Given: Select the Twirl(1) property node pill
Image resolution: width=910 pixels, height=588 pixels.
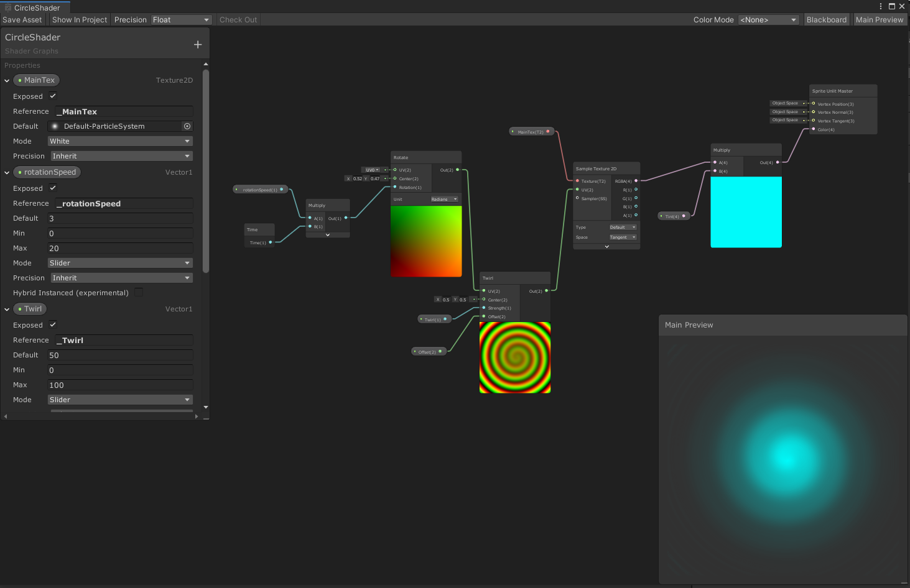Looking at the screenshot, I should click(434, 319).
